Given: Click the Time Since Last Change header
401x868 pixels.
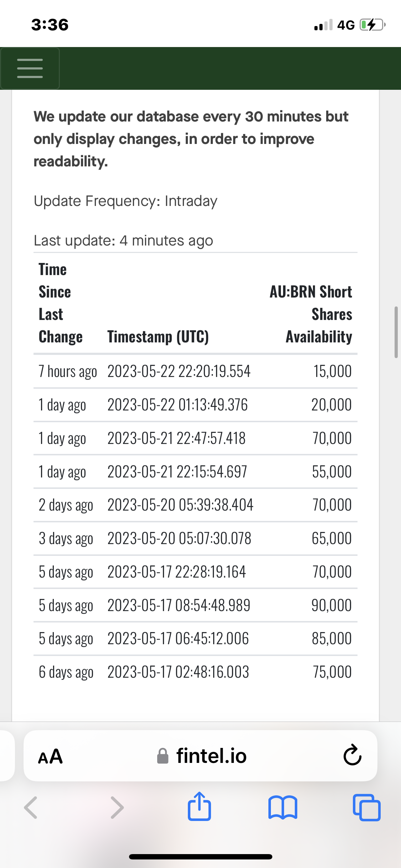Looking at the screenshot, I should (x=61, y=303).
